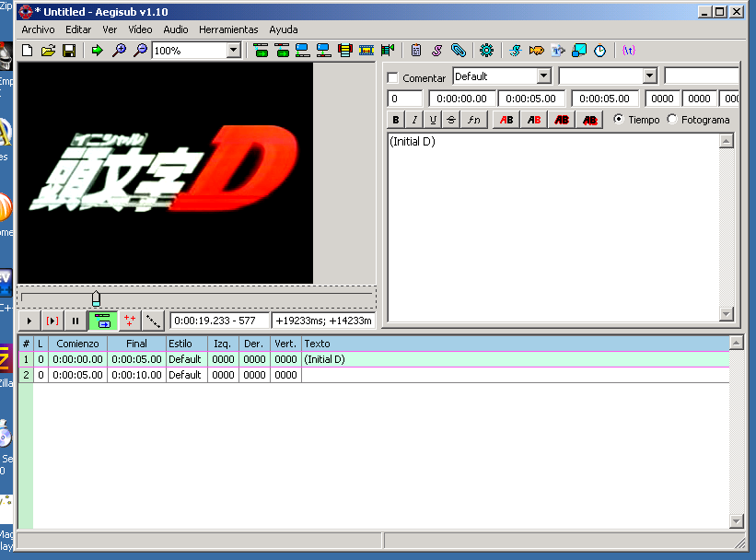This screenshot has height=560, width=756.
Task: Open the Styles Manager S icon
Action: [436, 50]
